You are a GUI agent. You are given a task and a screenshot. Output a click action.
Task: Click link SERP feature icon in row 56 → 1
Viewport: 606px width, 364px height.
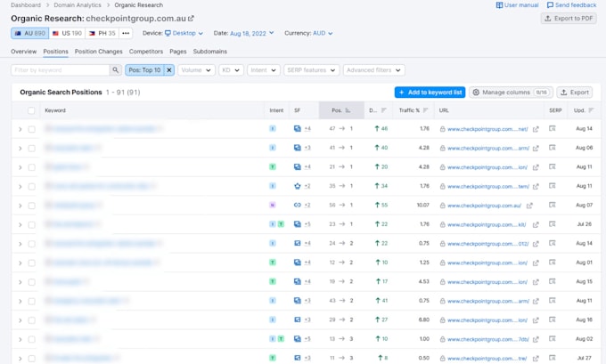point(297,205)
